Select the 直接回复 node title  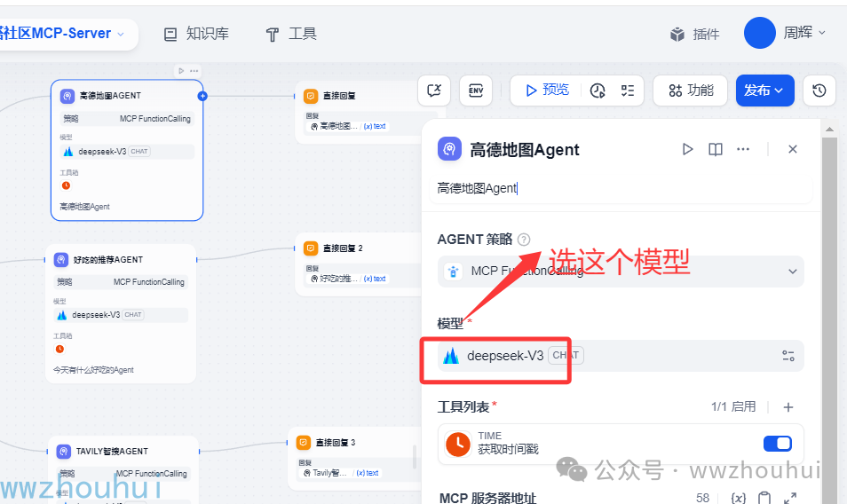click(x=339, y=96)
